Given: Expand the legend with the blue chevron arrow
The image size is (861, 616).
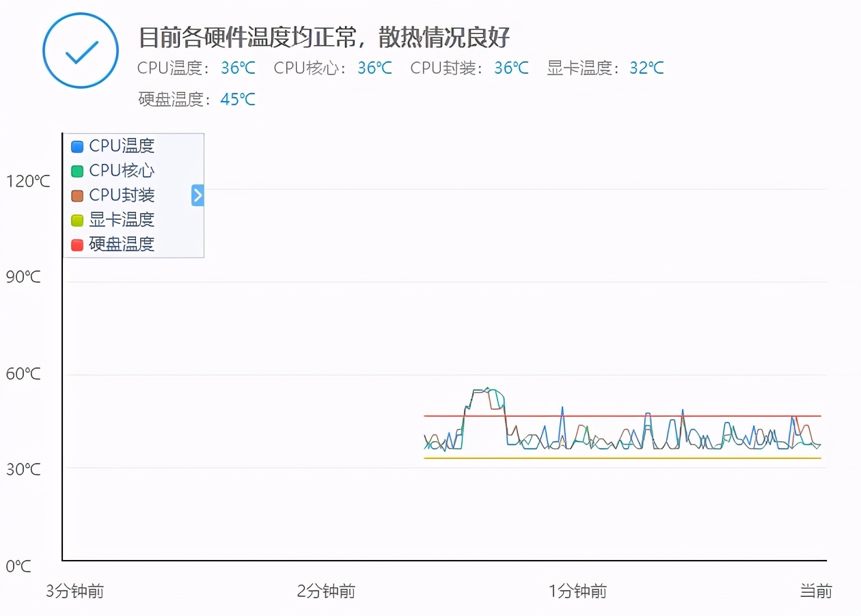Looking at the screenshot, I should [x=197, y=195].
